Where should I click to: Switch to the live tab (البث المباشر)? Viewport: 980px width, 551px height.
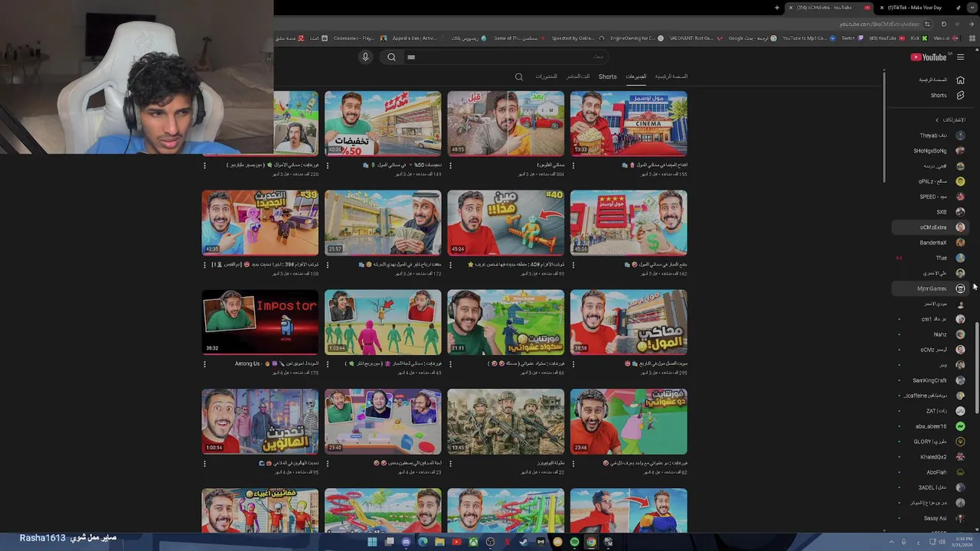coord(578,77)
